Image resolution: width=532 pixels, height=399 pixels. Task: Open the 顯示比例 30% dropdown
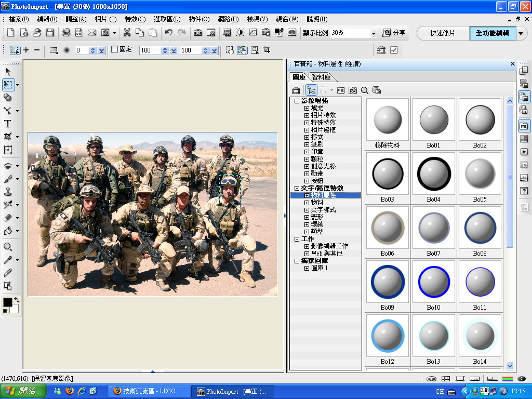coord(374,33)
